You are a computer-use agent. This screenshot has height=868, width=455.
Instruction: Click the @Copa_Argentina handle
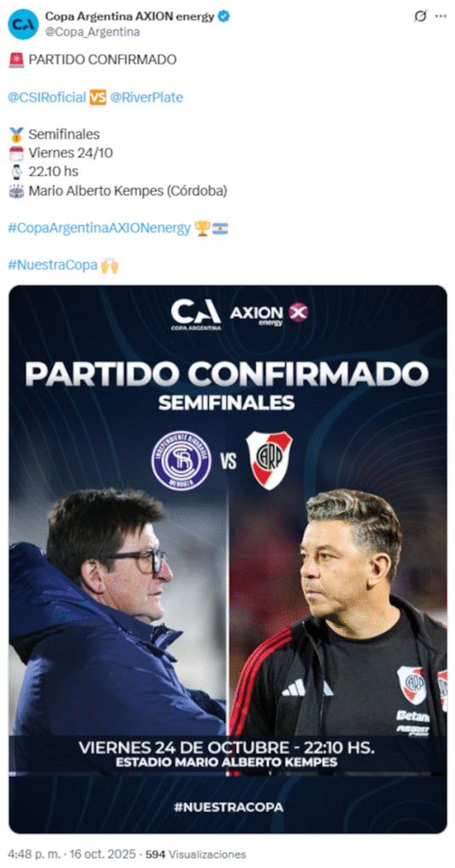click(92, 32)
